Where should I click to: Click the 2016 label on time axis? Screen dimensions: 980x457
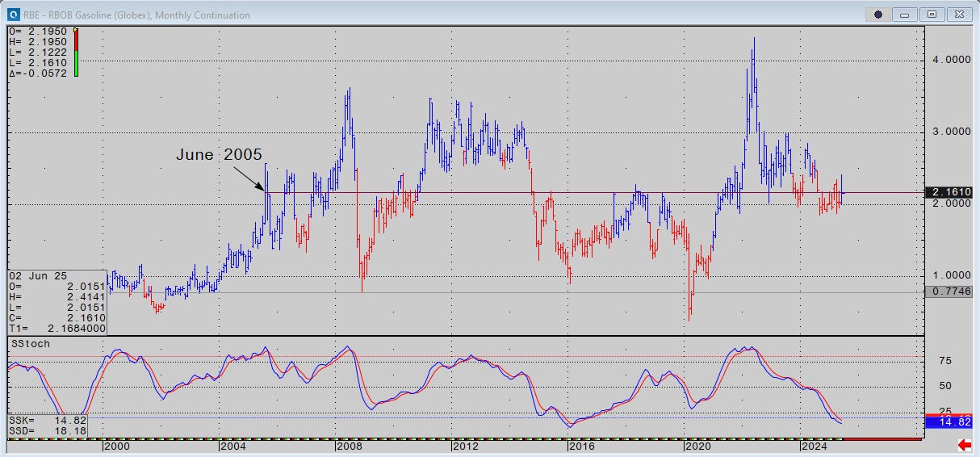[581, 446]
